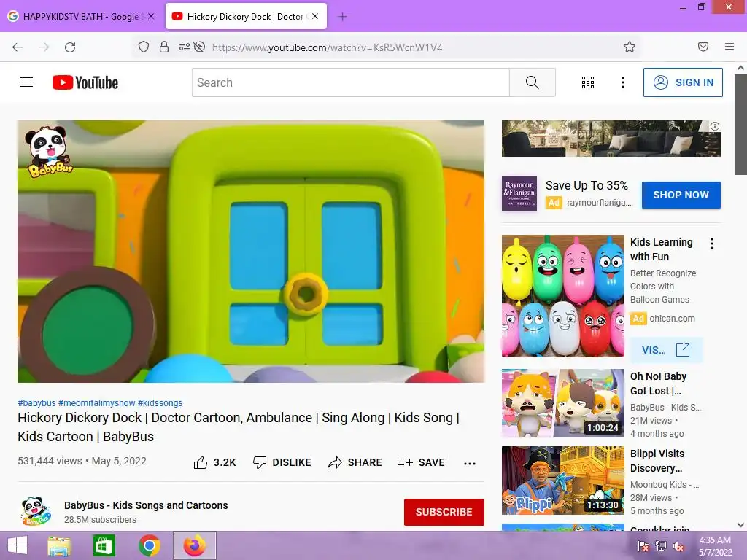Open the colorful balloons ad thumbnail
This screenshot has width=747, height=560.
(x=562, y=296)
